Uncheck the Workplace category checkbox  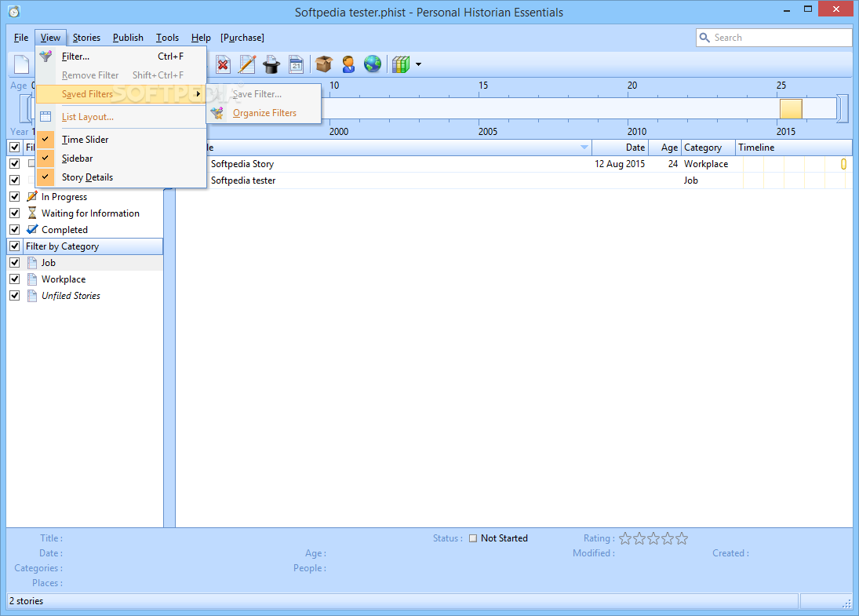point(15,279)
